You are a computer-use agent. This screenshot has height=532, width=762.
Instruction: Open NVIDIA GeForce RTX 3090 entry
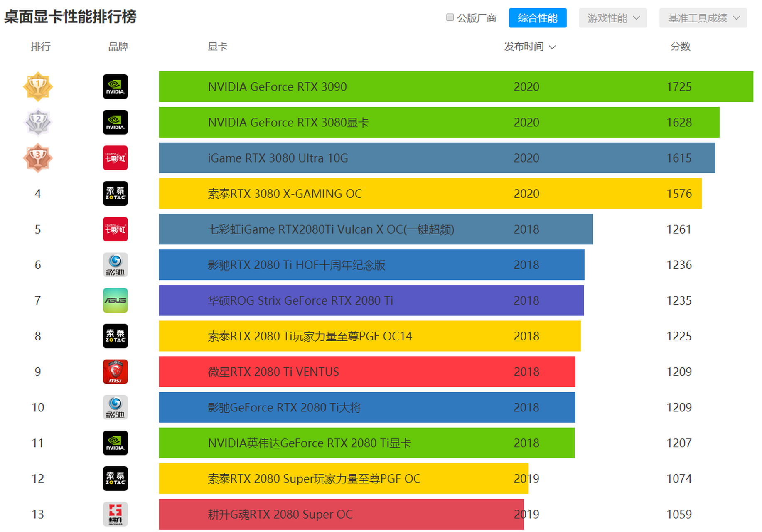coord(456,86)
